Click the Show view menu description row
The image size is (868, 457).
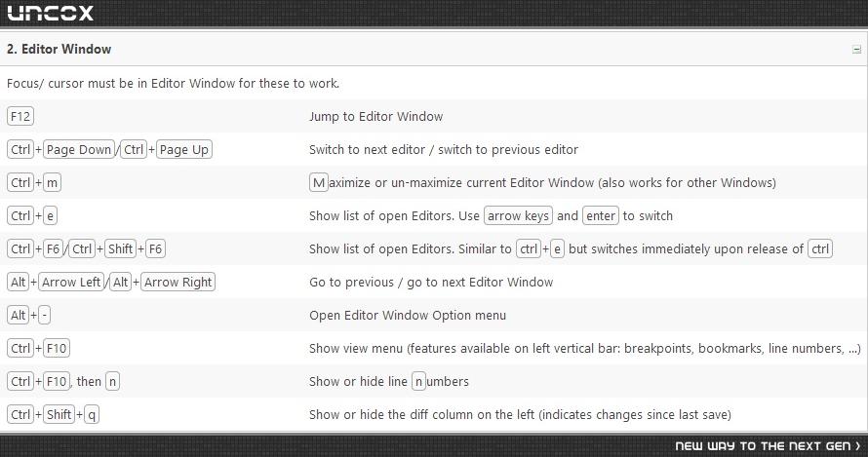(x=434, y=349)
